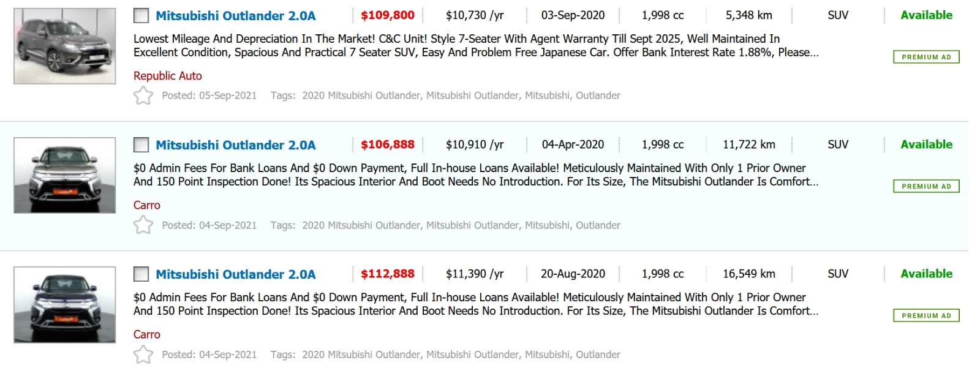This screenshot has height=371, width=980.
Task: Click the red $109,800 price
Action: pyautogui.click(x=387, y=15)
